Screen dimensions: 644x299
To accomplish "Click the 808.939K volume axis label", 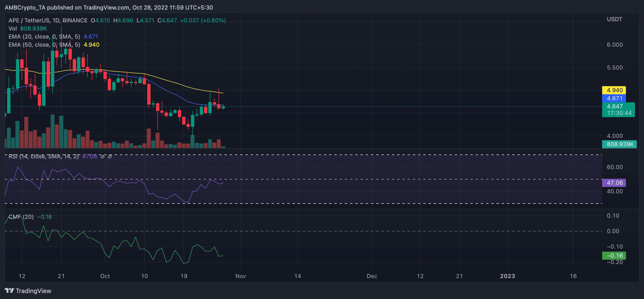I will click(x=619, y=144).
